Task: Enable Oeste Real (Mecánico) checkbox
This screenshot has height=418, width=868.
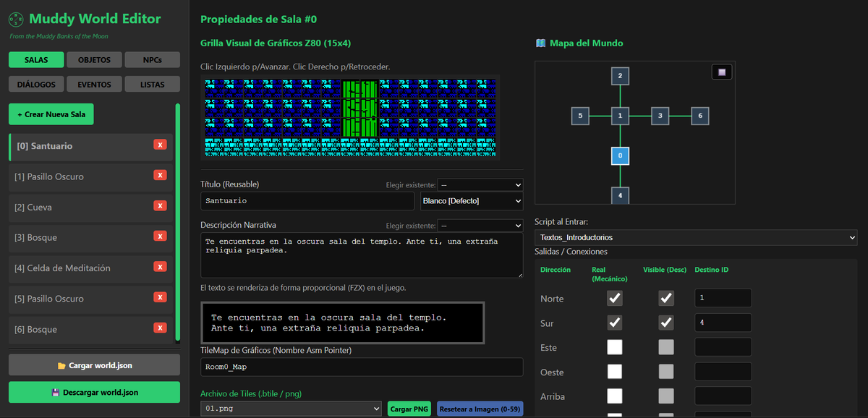Action: (x=614, y=372)
